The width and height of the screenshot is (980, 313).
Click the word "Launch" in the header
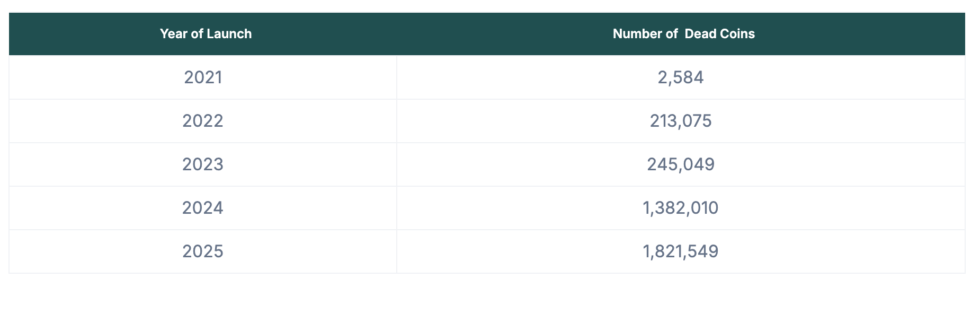pyautogui.click(x=229, y=34)
